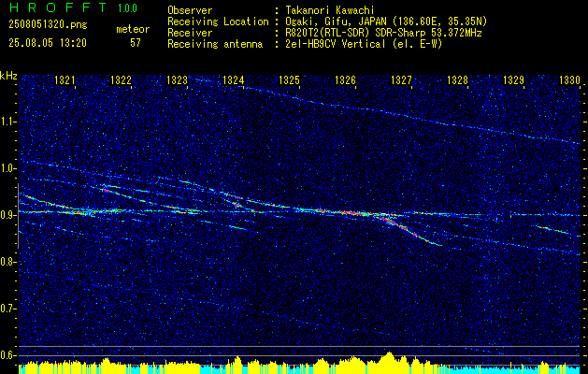Click the file name 2508051320.png

tap(48, 25)
